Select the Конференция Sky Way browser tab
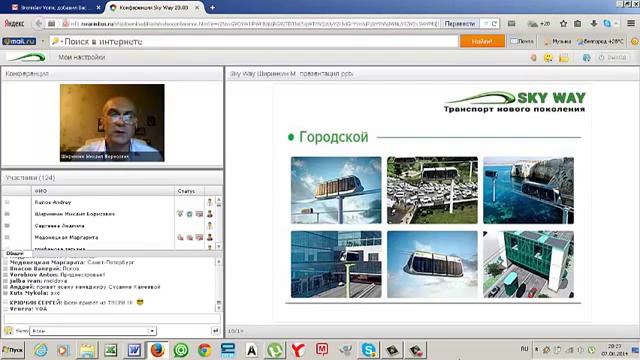Image resolution: width=640 pixels, height=360 pixels. coord(154,8)
